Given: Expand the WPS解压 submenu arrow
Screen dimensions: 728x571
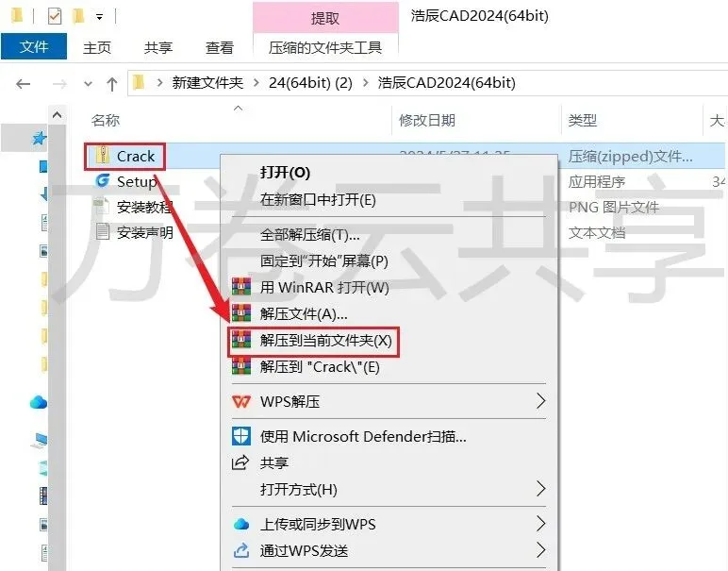Looking at the screenshot, I should point(541,400).
